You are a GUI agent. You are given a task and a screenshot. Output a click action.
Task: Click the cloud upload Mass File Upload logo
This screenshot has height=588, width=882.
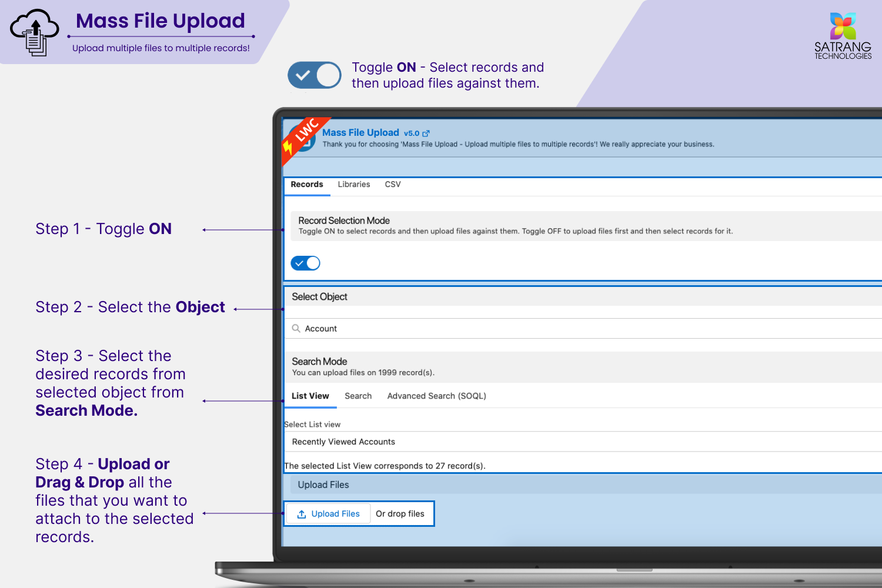[35, 32]
